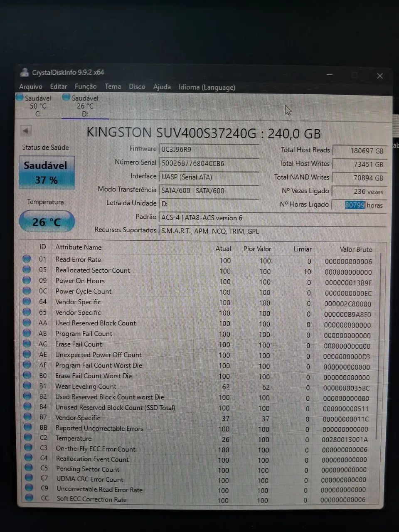Click raw value 000000013B9F of Power On Hours

coord(348,283)
